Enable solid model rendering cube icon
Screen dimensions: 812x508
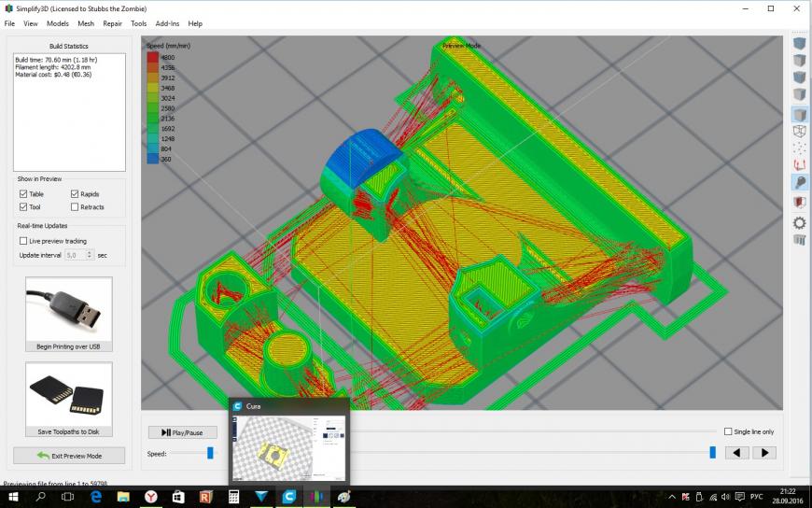click(800, 114)
